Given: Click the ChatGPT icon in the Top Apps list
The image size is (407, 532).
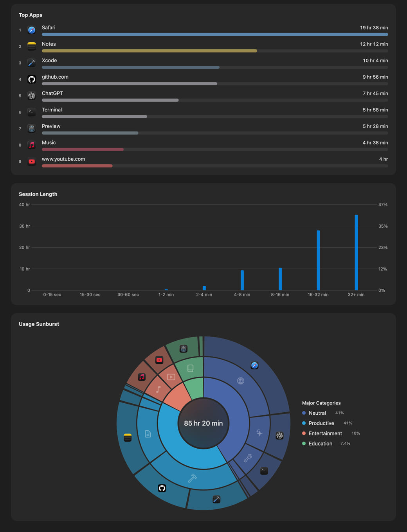Looking at the screenshot, I should pyautogui.click(x=32, y=96).
